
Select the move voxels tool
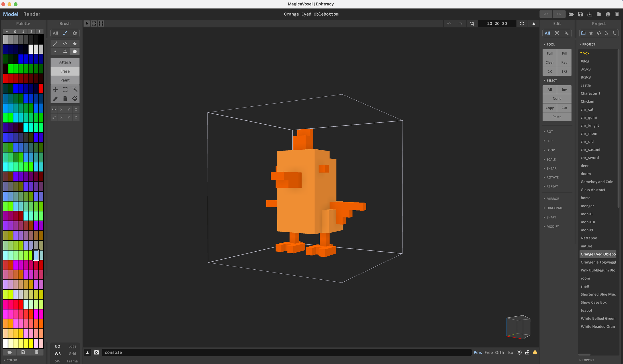(x=55, y=89)
